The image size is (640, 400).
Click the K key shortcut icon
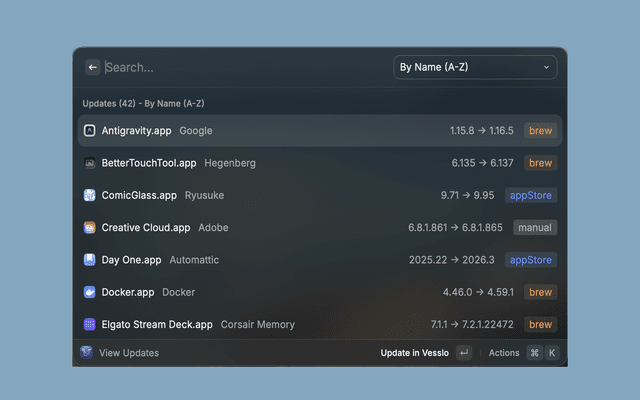point(552,353)
